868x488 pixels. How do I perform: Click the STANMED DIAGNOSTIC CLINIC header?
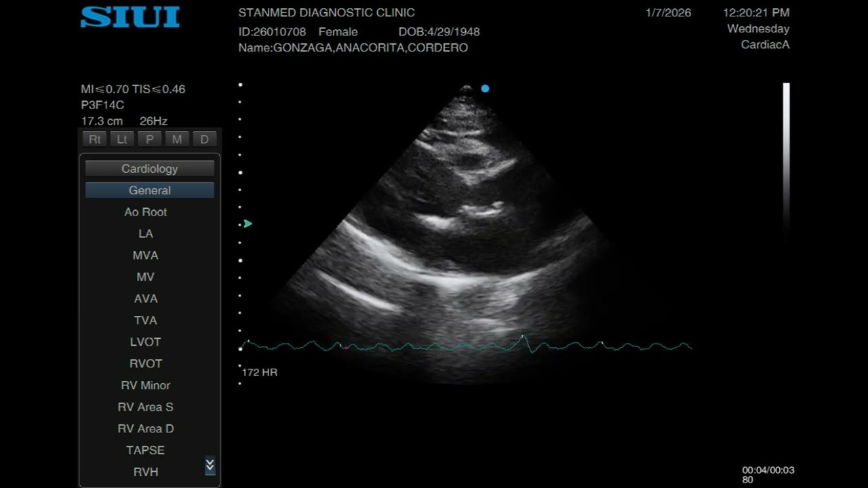327,13
